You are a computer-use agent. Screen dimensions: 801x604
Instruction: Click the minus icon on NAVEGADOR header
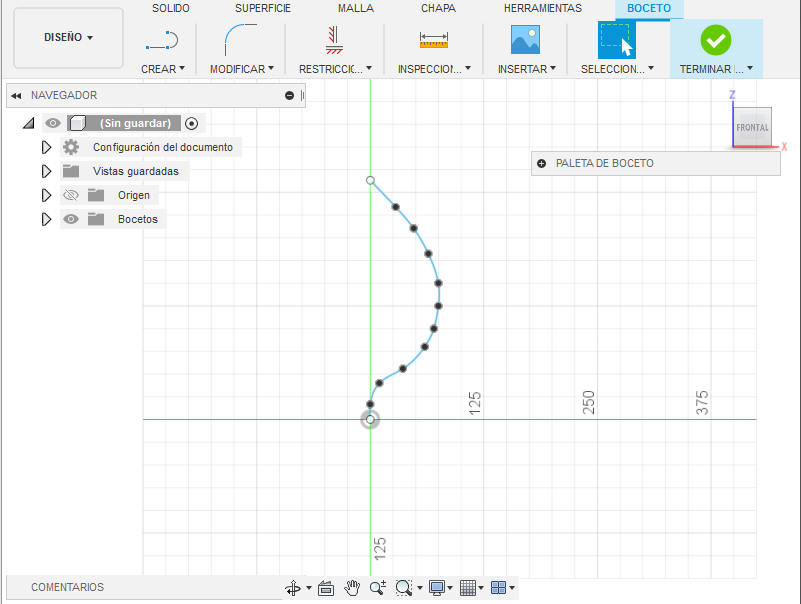pyautogui.click(x=289, y=96)
